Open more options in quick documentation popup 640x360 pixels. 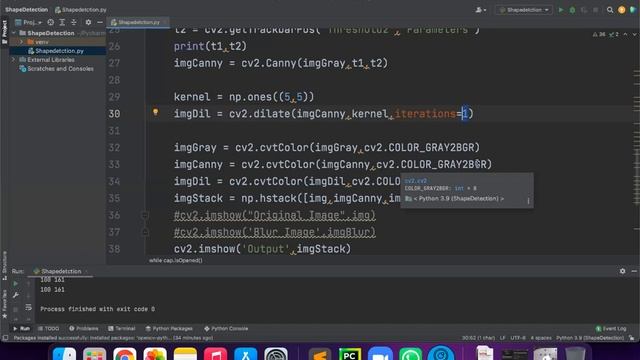coord(528,200)
